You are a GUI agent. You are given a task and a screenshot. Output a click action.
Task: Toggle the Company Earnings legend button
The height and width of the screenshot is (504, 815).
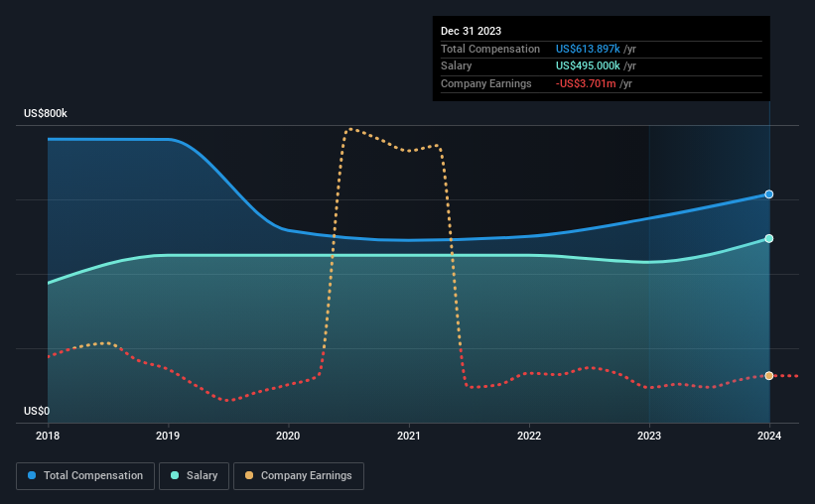coord(299,476)
